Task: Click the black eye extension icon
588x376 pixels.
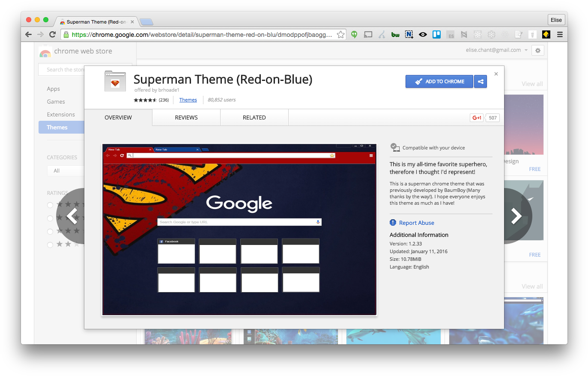Action: (423, 35)
